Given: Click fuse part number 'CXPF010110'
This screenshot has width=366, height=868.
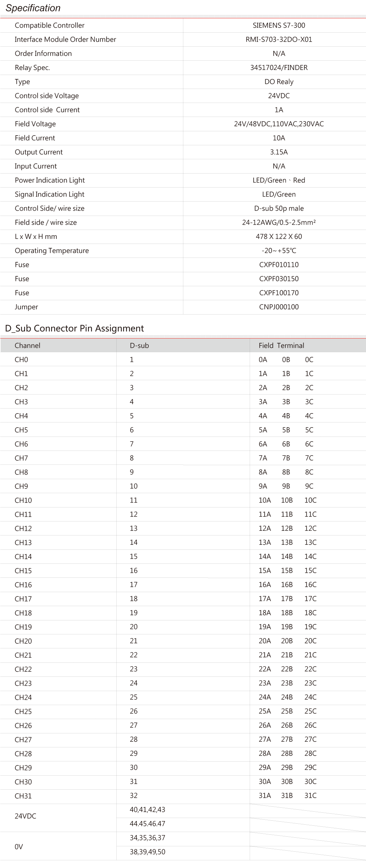Looking at the screenshot, I should coord(279,265).
